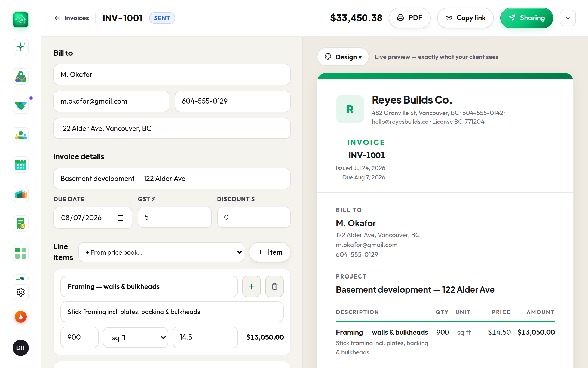The image size is (588, 368).
Task: Click the INV-1001 title in header
Action: pyautogui.click(x=122, y=18)
